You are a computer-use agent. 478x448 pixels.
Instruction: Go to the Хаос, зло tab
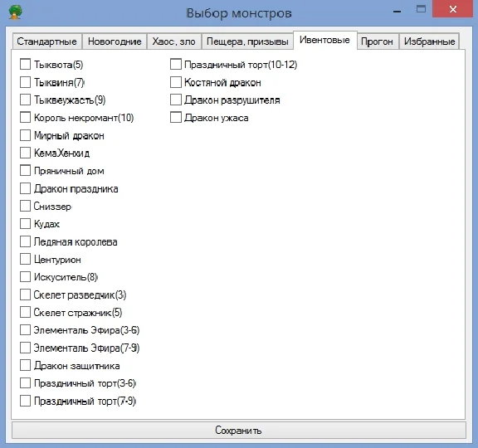pos(174,41)
